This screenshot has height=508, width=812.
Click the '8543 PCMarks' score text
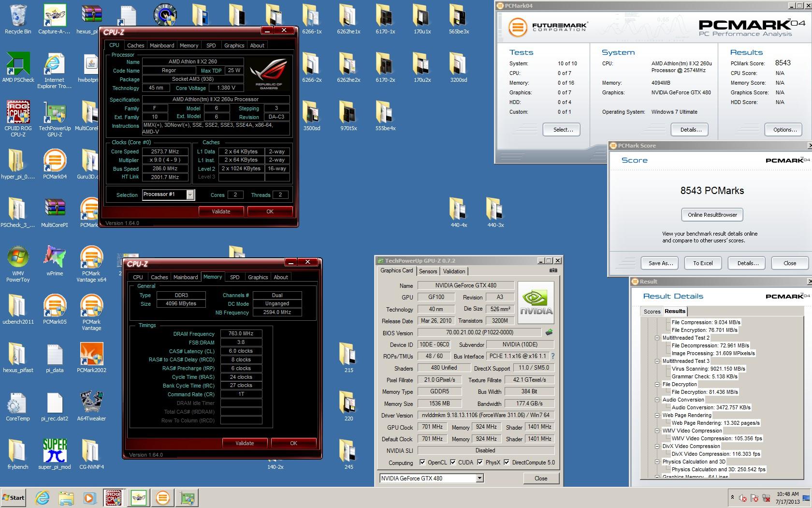coord(712,191)
